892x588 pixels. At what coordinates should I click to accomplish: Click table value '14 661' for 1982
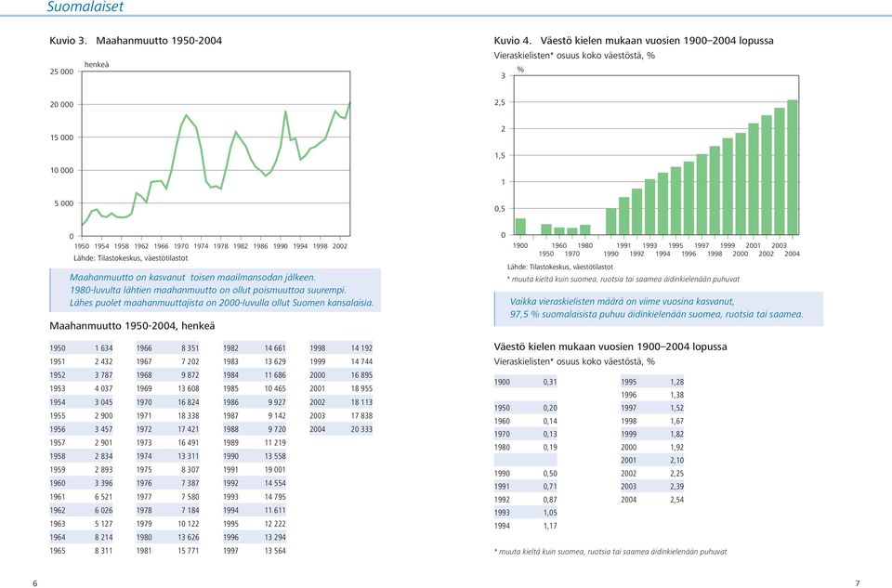[275, 348]
